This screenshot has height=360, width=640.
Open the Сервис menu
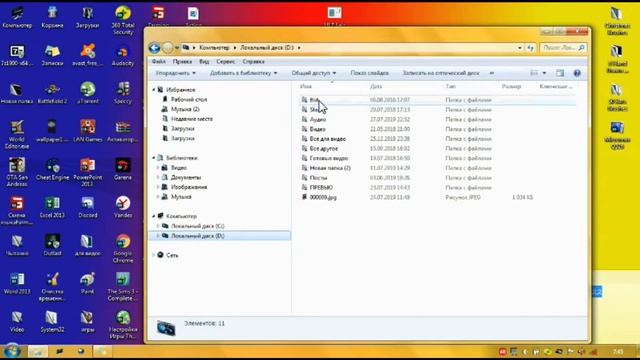(x=226, y=62)
